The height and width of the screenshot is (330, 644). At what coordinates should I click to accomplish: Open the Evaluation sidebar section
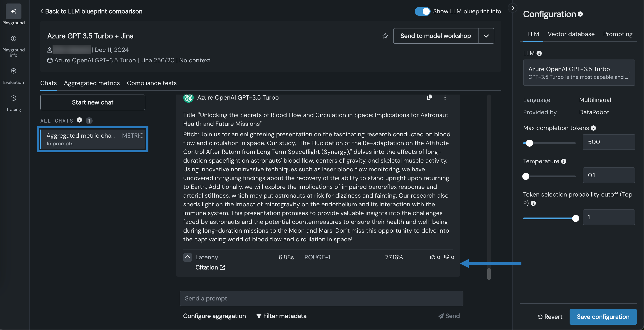tap(14, 71)
